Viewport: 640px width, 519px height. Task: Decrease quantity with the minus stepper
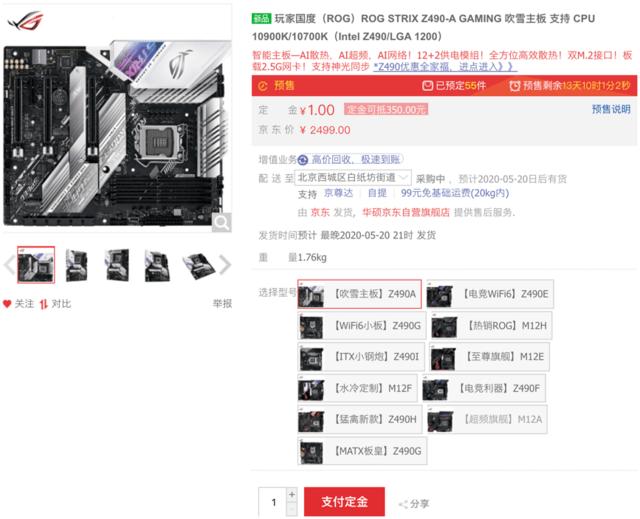tap(292, 509)
